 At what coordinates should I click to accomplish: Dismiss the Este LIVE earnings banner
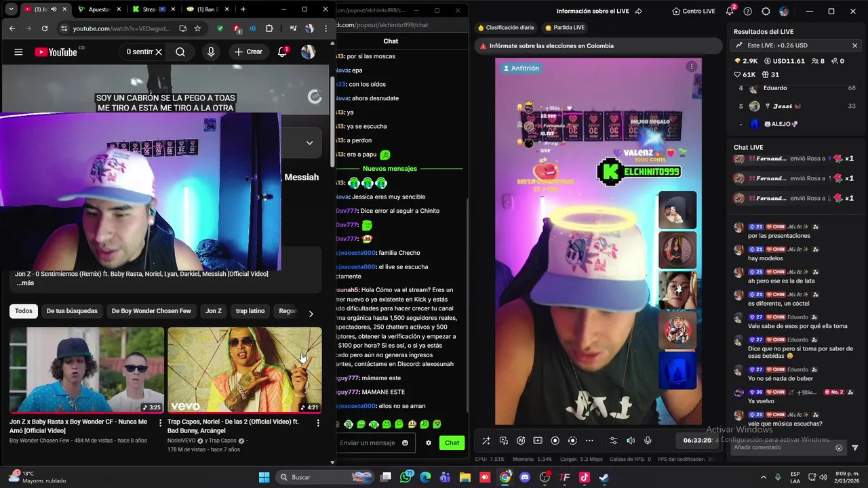coord(854,45)
